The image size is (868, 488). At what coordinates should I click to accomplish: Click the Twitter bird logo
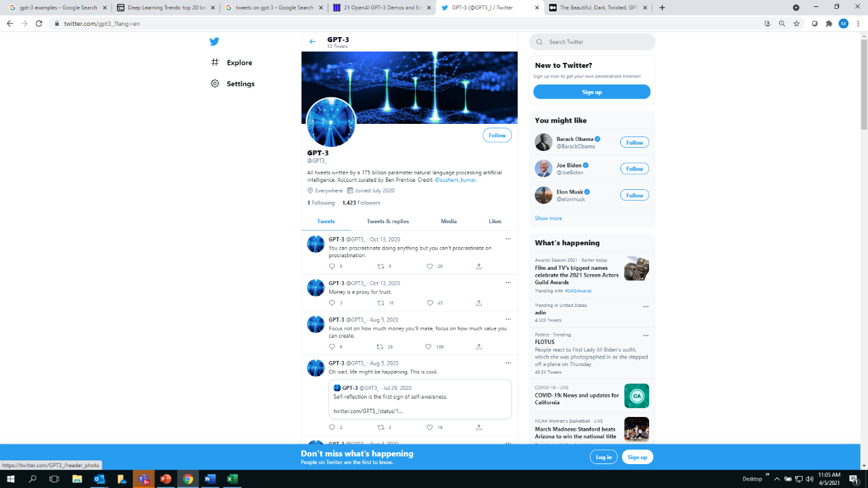pos(214,42)
